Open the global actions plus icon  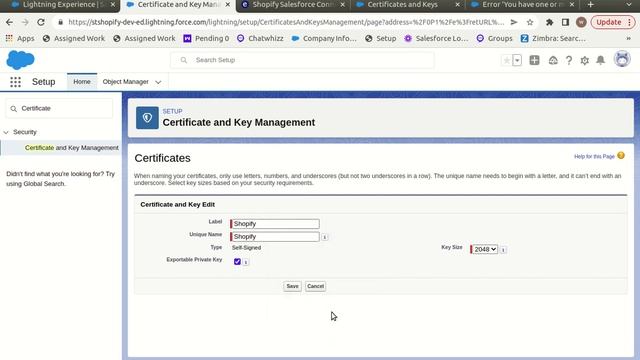[x=534, y=60]
